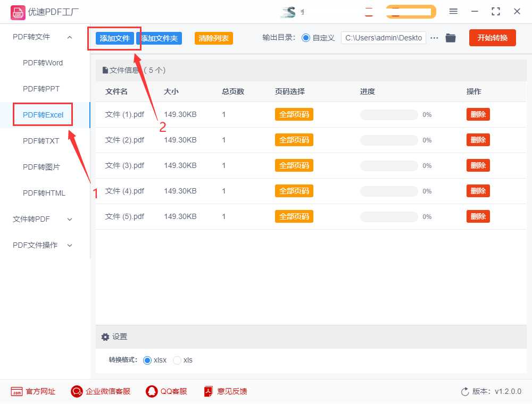Click progress bar of 文件 (5).pdf
The height and width of the screenshot is (404, 532).
tap(389, 217)
